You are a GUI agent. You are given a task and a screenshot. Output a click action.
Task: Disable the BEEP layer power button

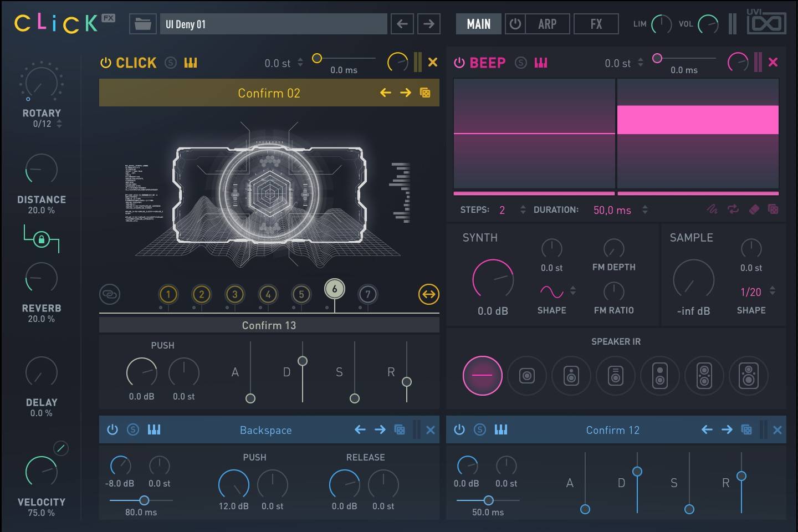click(x=459, y=63)
